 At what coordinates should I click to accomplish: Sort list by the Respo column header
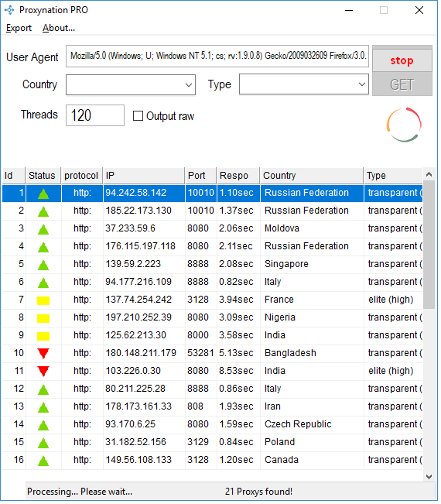point(238,176)
